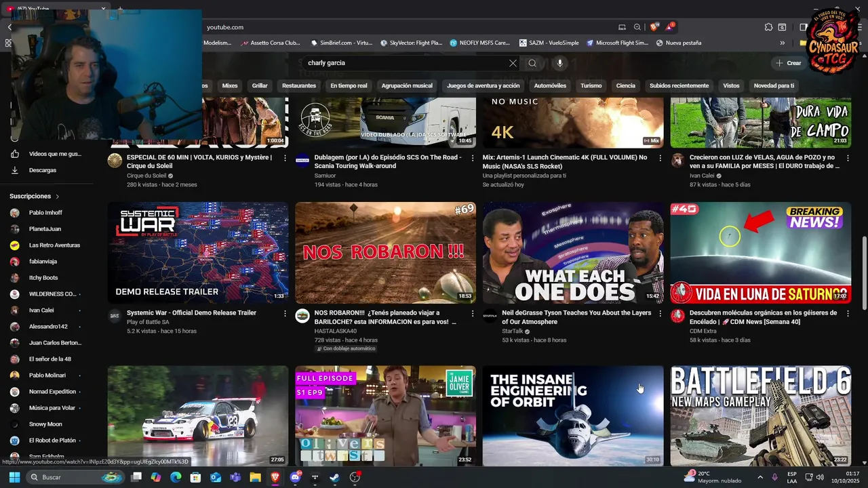Screen dimensions: 868x488
Task: Select the Ciencia filter chip
Action: 625,86
